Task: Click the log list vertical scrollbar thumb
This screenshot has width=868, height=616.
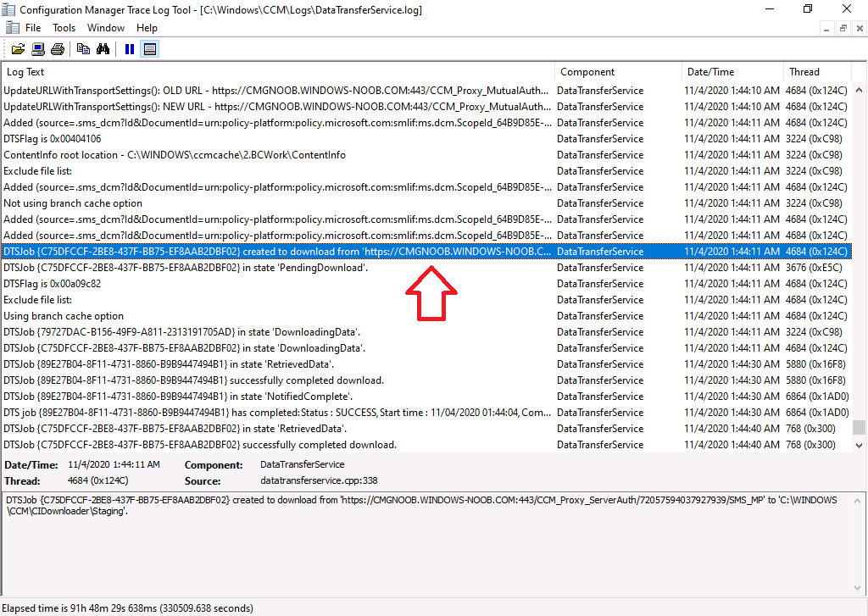Action: [860, 428]
